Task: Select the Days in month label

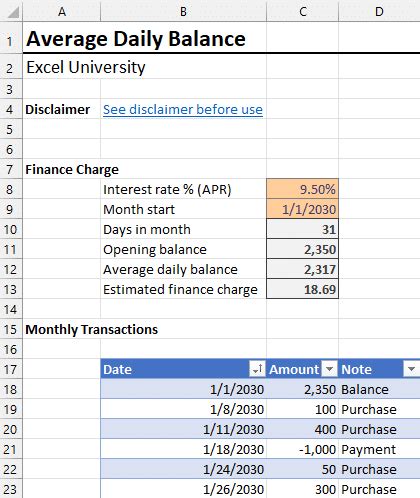Action: click(x=183, y=229)
